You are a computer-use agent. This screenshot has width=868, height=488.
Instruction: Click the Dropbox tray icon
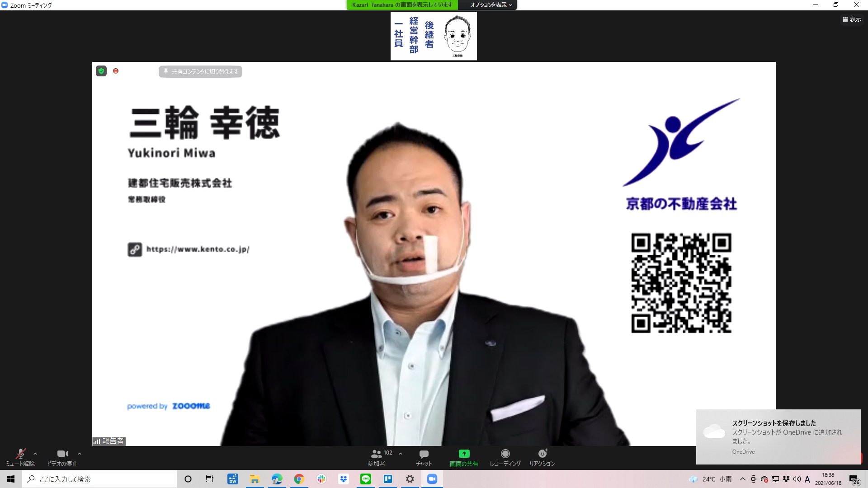(x=786, y=479)
